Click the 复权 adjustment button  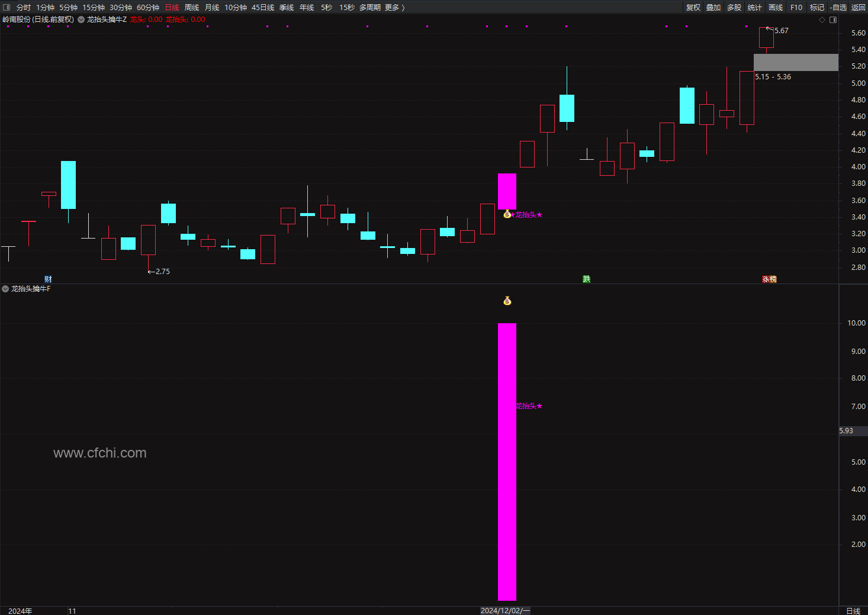tap(693, 8)
